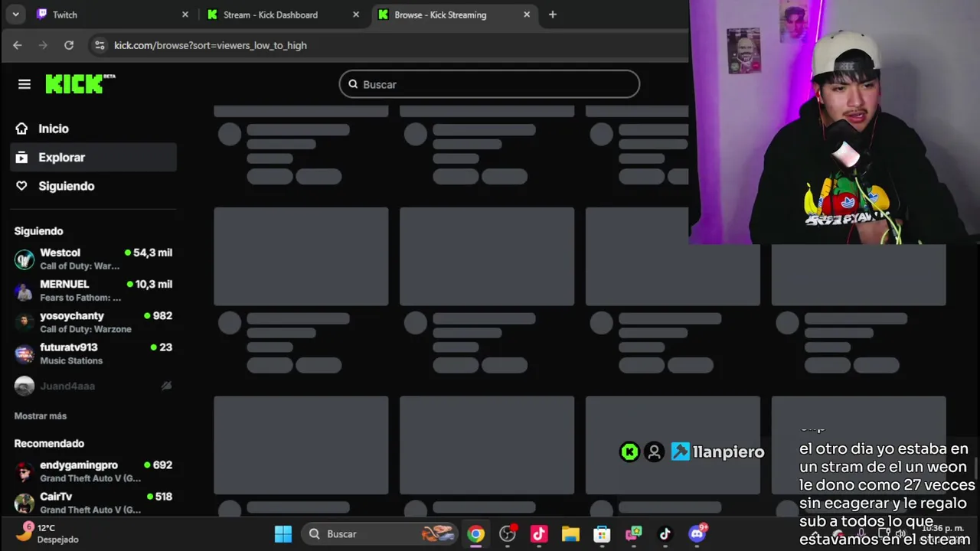This screenshot has height=551, width=980.
Task: Click Juand4aaa offline status icon
Action: [166, 386]
